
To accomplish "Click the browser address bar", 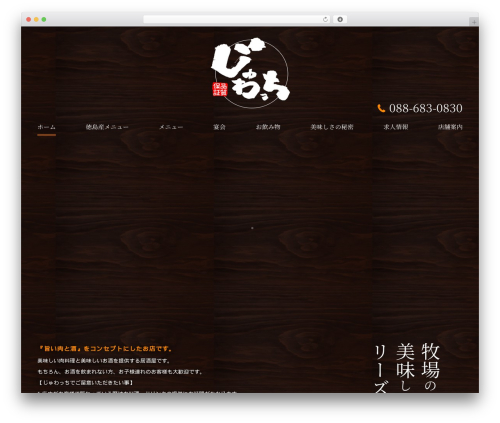I will point(237,19).
